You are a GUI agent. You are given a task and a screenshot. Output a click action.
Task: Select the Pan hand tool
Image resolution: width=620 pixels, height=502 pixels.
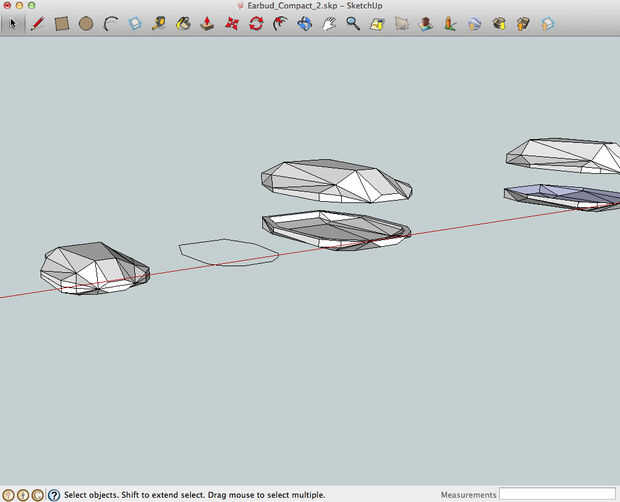click(329, 23)
